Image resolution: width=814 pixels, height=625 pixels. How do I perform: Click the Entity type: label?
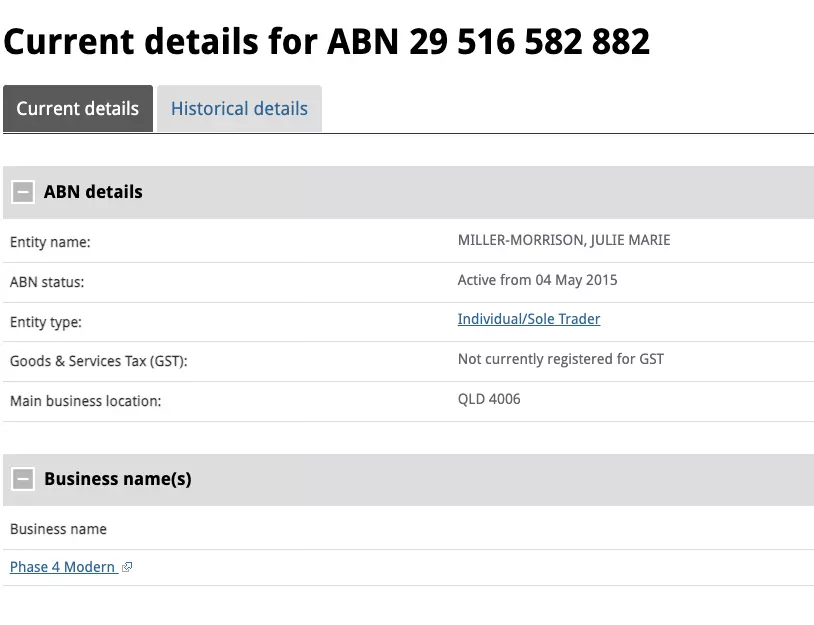46,322
